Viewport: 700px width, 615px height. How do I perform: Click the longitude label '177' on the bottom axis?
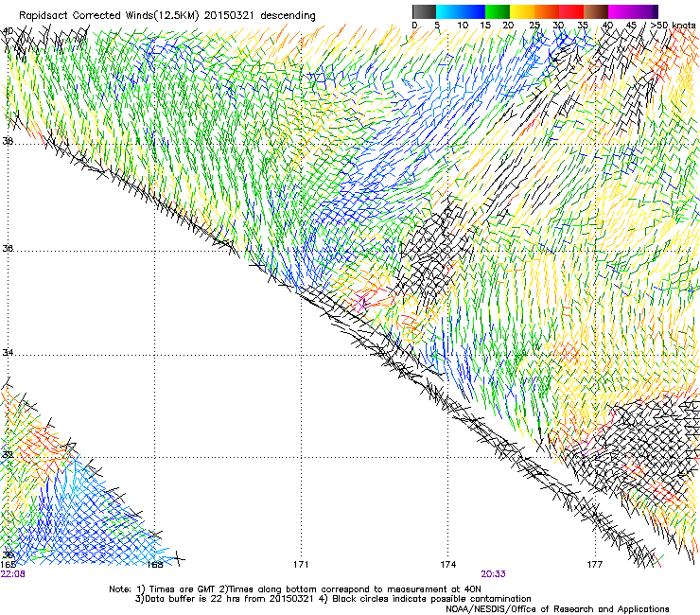click(x=595, y=565)
